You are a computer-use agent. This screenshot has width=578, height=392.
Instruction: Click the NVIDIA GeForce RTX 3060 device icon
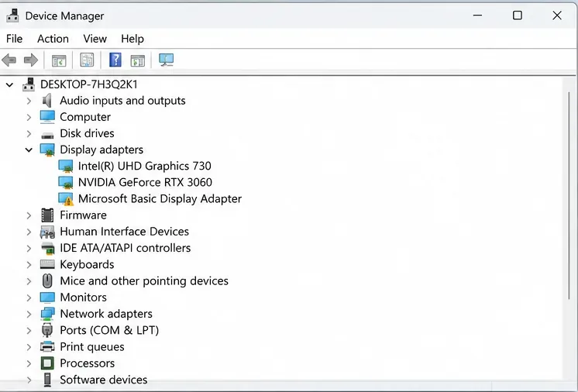tap(66, 182)
